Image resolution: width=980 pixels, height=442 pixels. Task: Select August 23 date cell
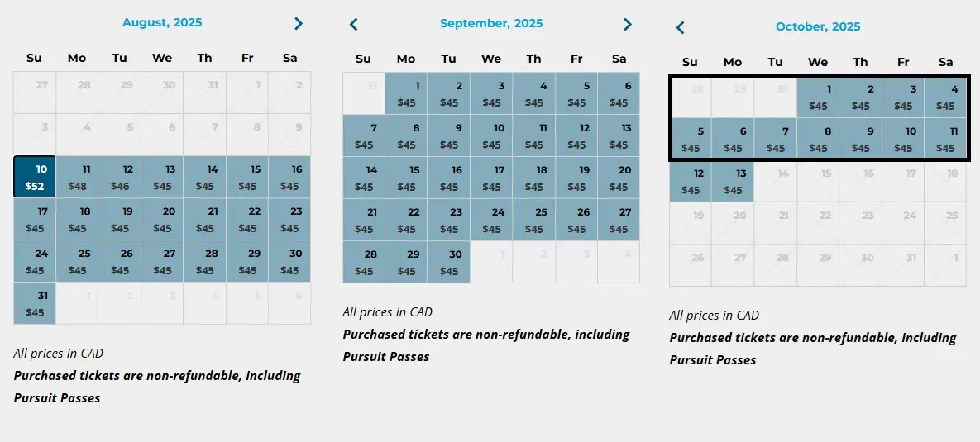click(289, 219)
